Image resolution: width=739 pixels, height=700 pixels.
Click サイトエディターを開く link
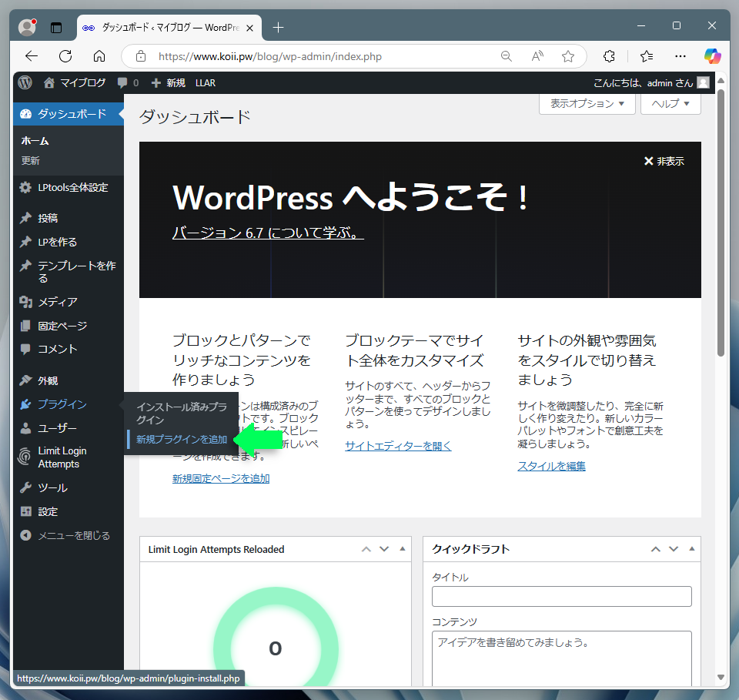click(x=398, y=446)
